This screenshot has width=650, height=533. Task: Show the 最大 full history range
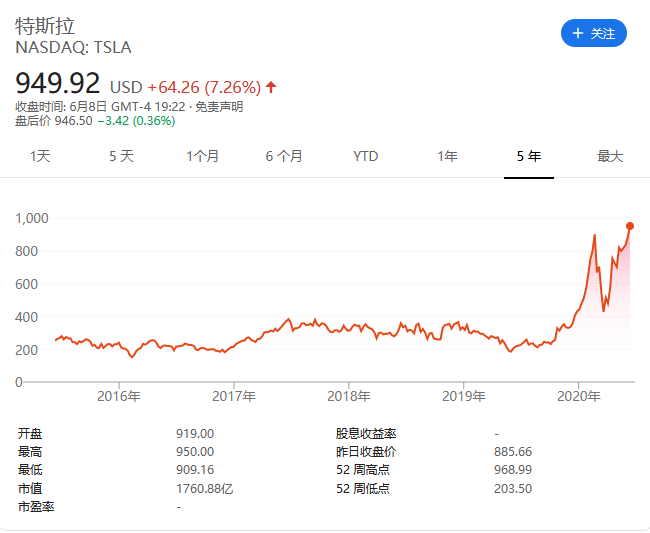coord(610,156)
